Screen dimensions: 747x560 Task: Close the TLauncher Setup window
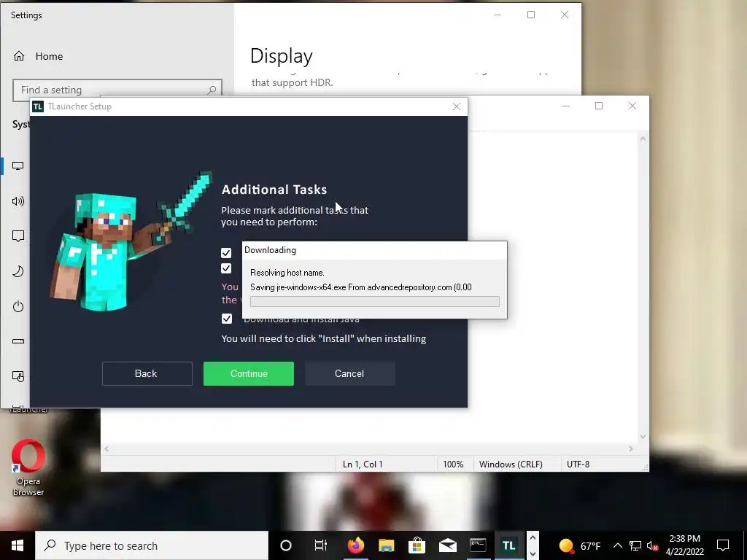point(457,106)
